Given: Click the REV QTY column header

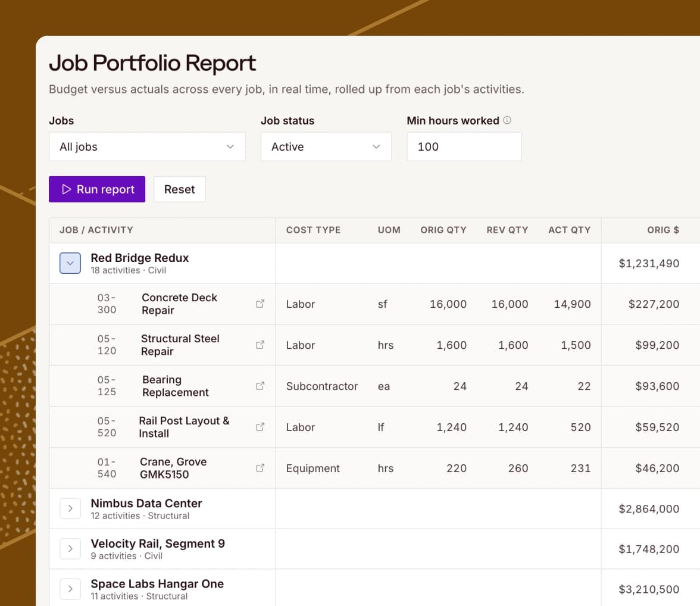Looking at the screenshot, I should tap(507, 230).
